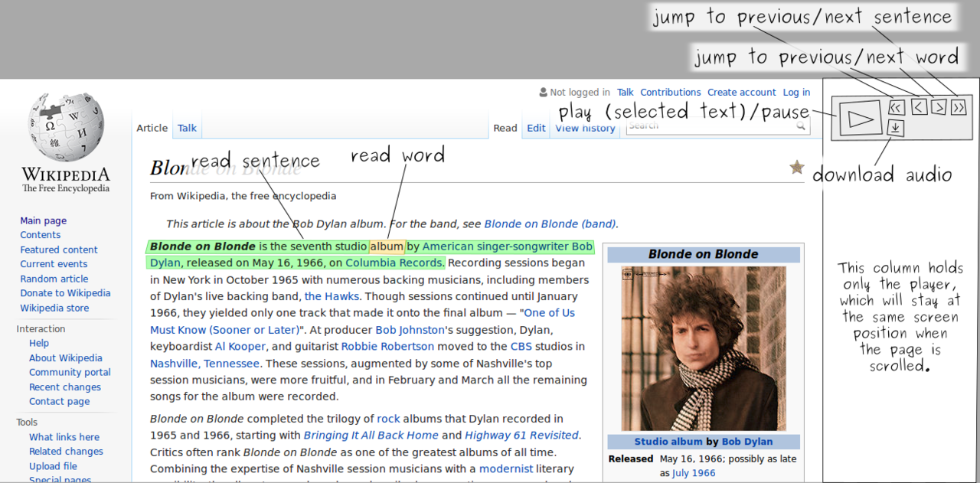Open Highway 61 Revisited link

click(x=521, y=436)
